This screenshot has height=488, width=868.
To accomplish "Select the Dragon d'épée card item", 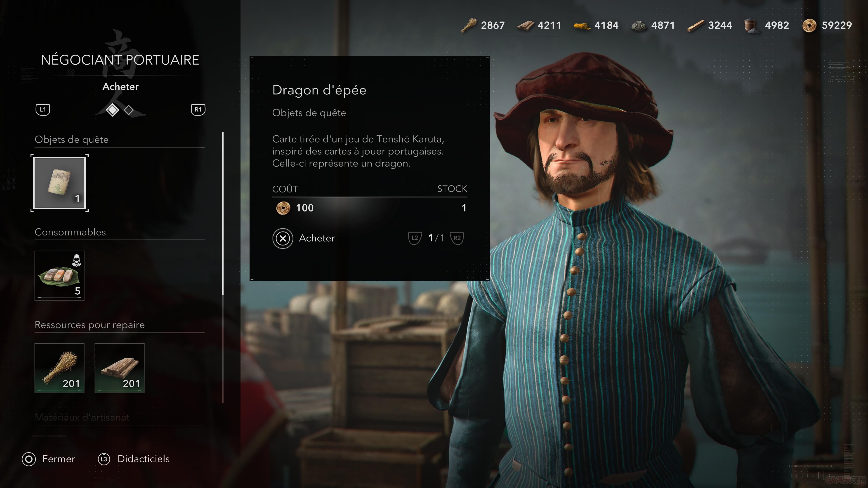I will [59, 183].
